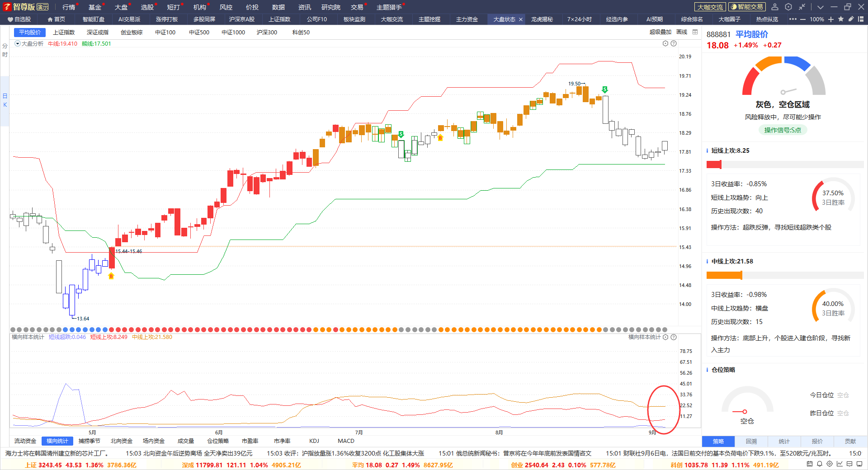The image size is (868, 470).
Task: Click the edit pencil icon
Action: 851,19
